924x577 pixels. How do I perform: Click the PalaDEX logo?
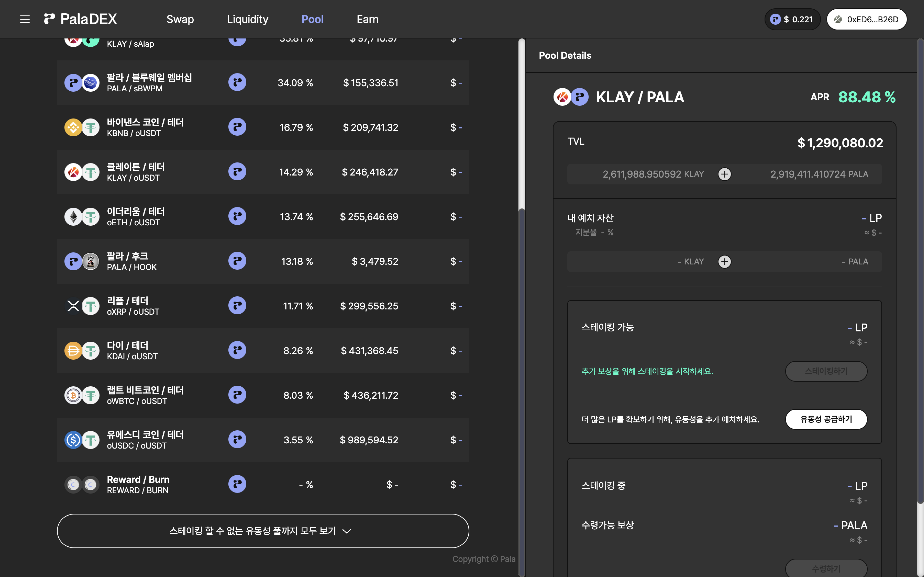[80, 19]
